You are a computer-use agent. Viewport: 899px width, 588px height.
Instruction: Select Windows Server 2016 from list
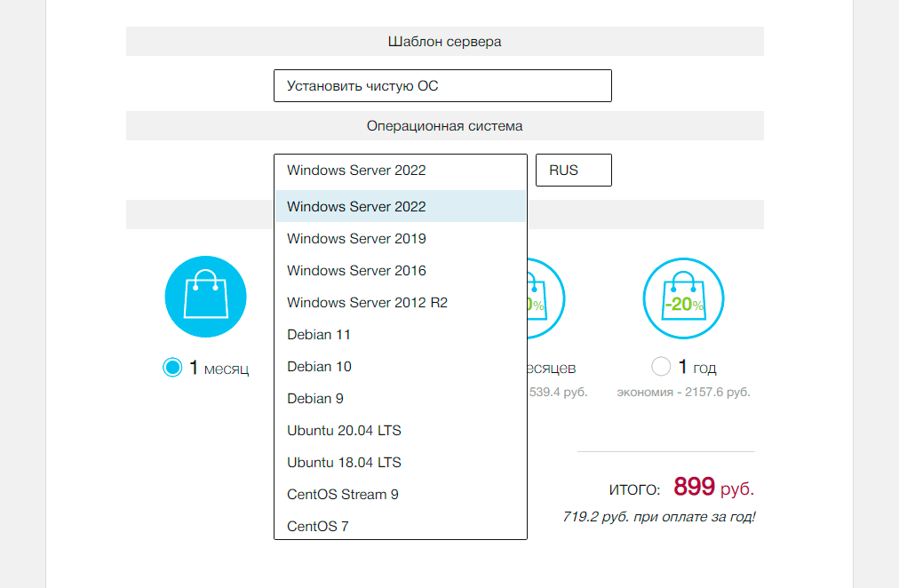pos(400,271)
